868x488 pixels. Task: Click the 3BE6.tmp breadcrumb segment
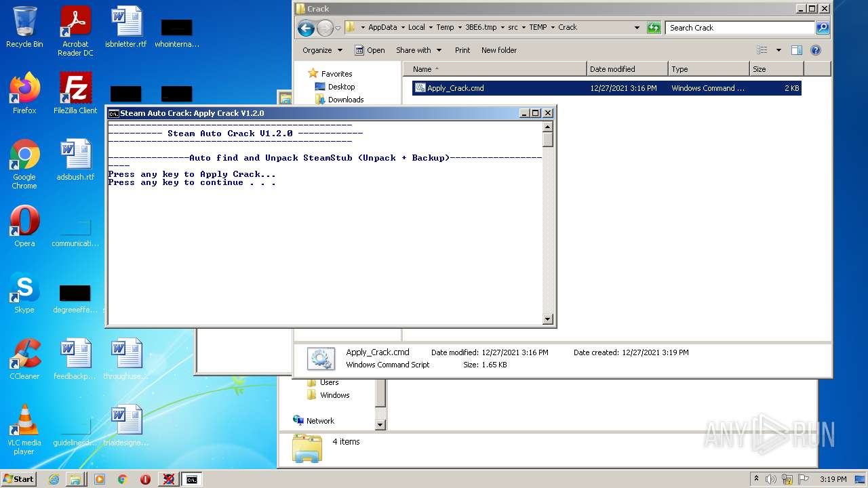tap(481, 28)
